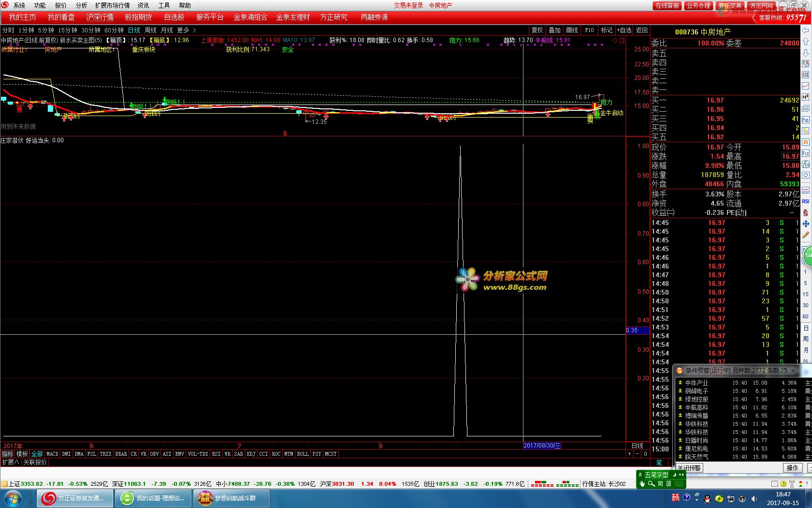The height and width of the screenshot is (508, 812).
Task: Click the +自选 button
Action: [624, 30]
